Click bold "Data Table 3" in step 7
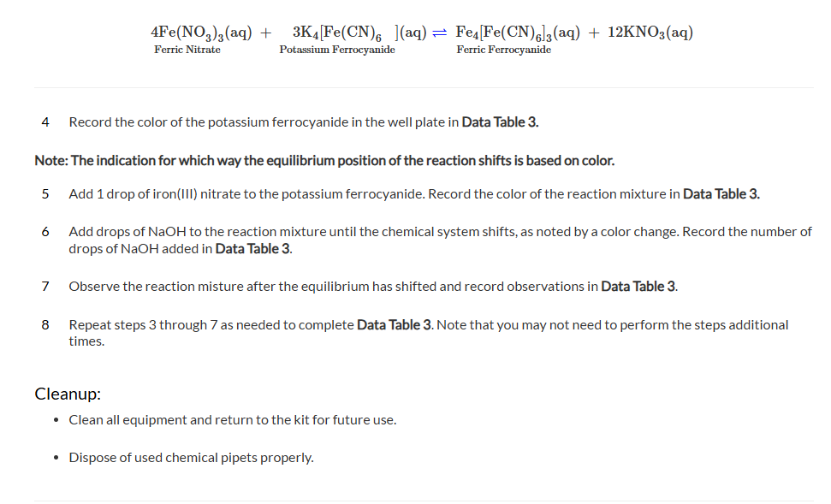Screen dimensions: 831x504 [x=638, y=286]
